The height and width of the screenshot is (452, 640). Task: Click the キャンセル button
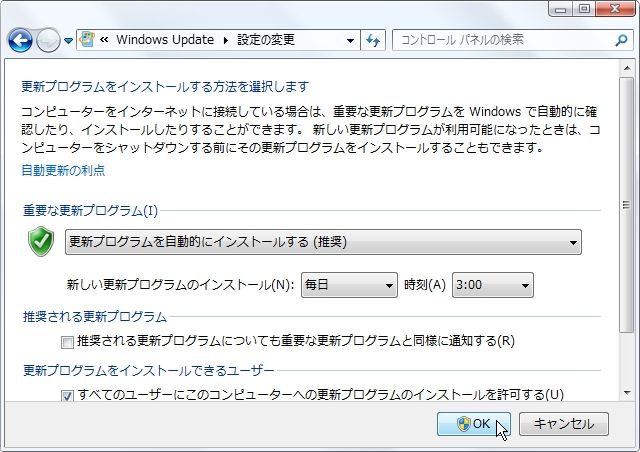(x=564, y=424)
